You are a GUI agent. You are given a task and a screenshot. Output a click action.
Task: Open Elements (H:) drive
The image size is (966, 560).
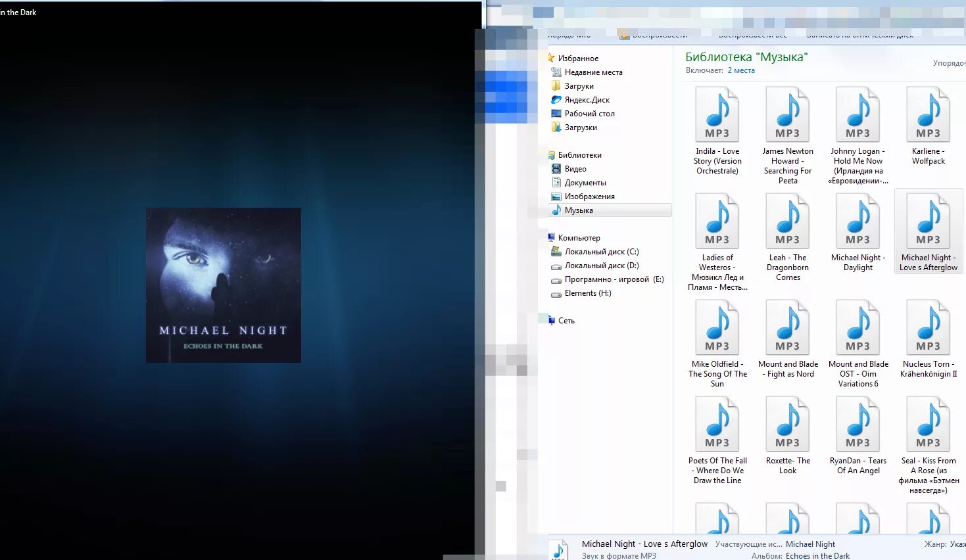[588, 293]
